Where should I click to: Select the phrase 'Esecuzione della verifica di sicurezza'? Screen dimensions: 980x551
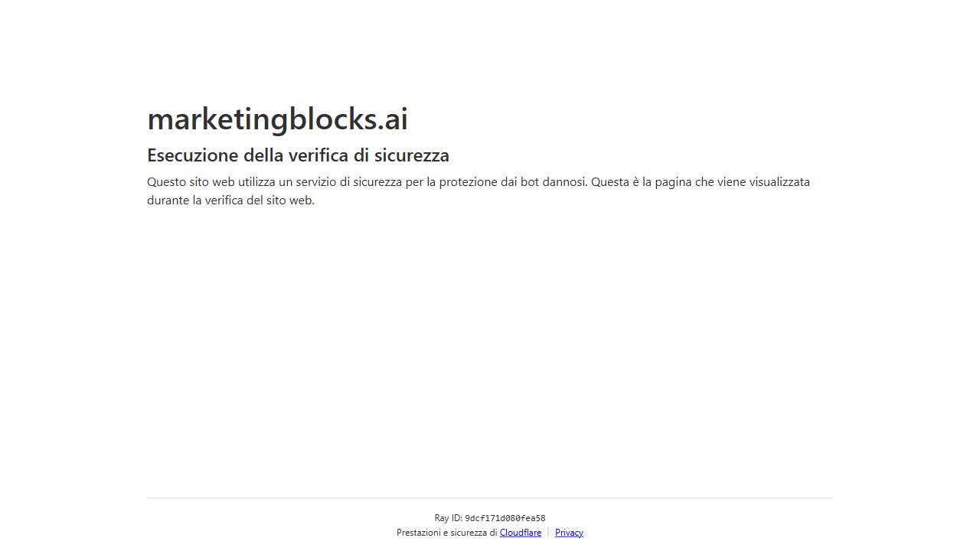pos(298,155)
